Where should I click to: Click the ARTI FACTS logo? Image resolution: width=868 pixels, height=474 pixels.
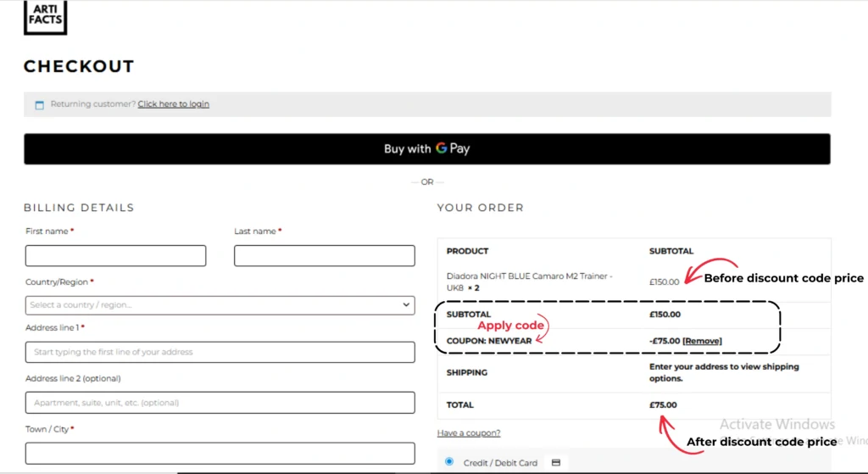tap(45, 17)
